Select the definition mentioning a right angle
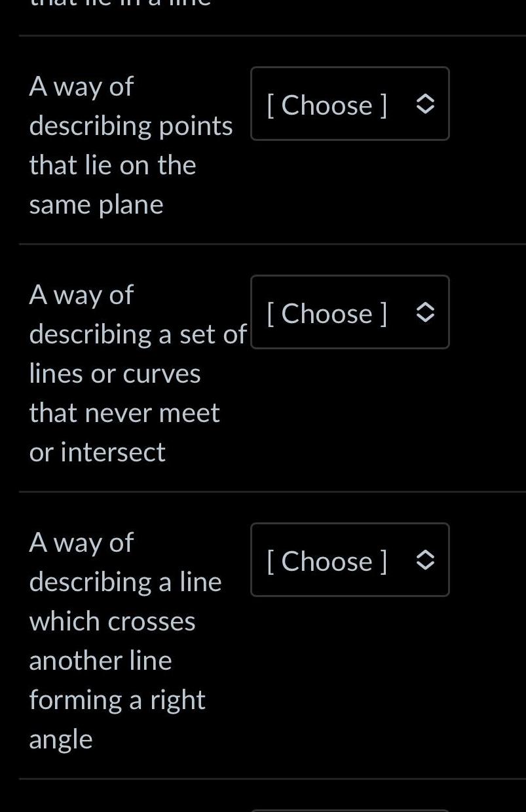This screenshot has height=812, width=526. click(124, 639)
